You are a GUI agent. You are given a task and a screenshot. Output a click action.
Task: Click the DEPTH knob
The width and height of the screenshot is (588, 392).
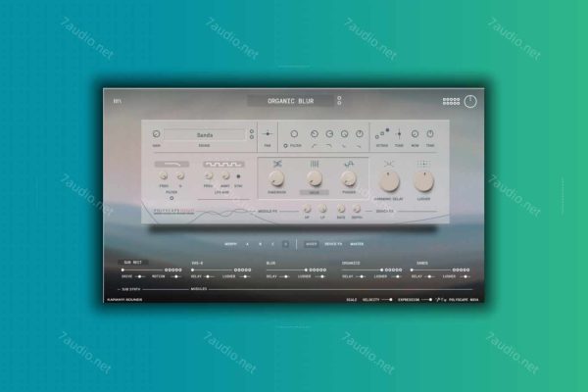pos(357,209)
